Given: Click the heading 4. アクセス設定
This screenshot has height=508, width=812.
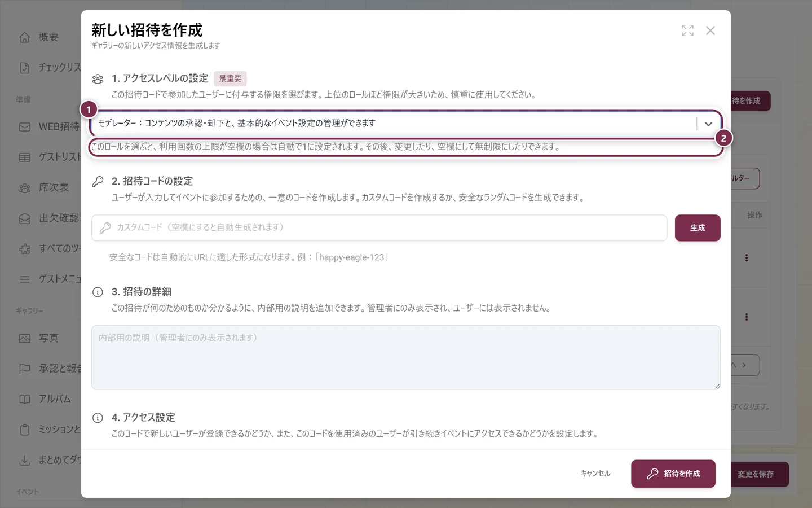Looking at the screenshot, I should point(143,418).
